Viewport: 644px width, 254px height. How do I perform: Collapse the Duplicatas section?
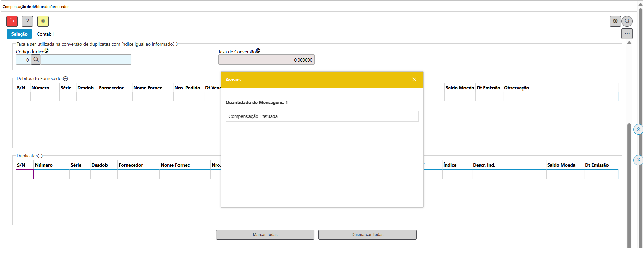click(40, 156)
